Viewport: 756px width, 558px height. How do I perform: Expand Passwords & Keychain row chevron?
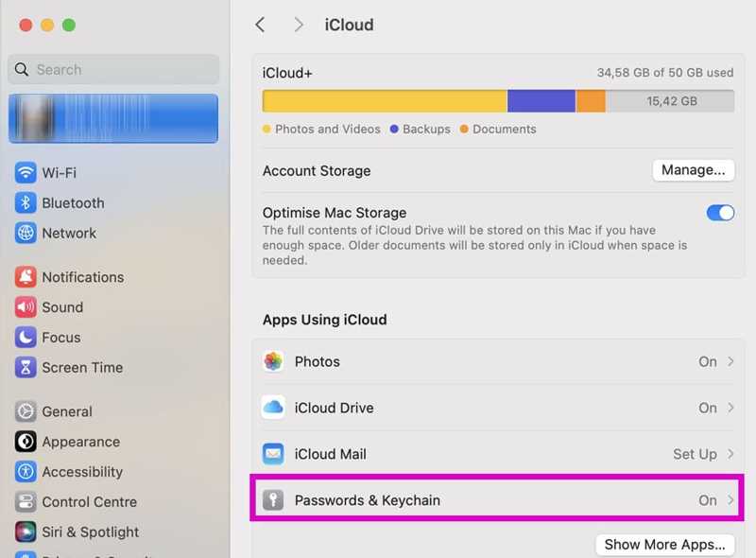(730, 500)
